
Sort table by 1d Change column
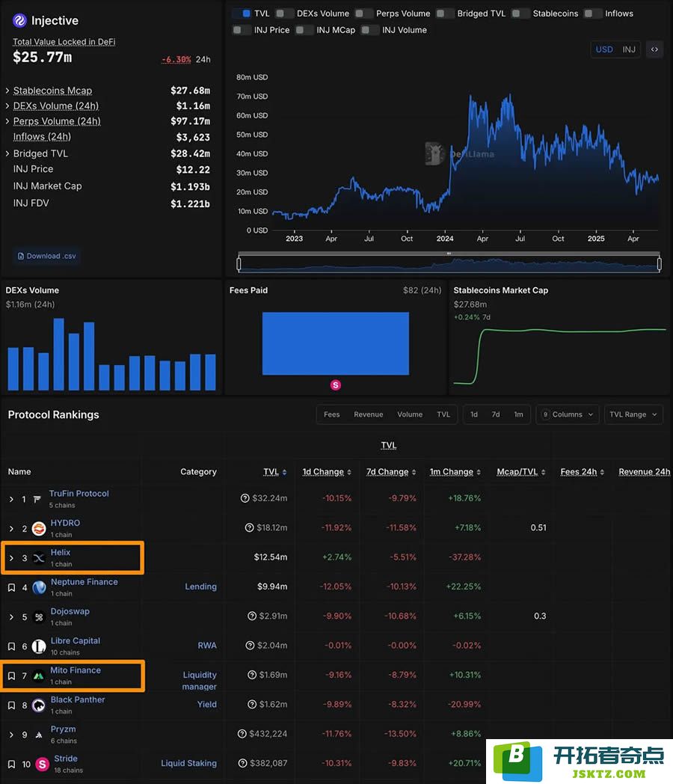[x=327, y=471]
